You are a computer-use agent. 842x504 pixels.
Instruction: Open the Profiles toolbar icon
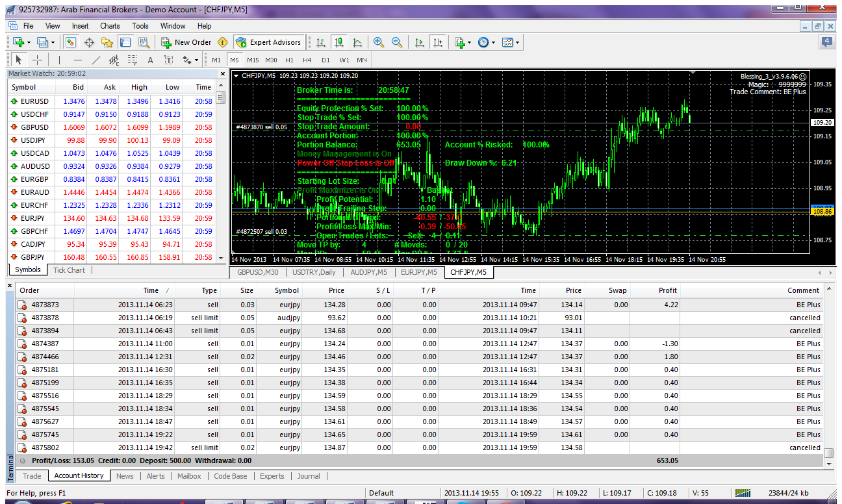(x=42, y=42)
